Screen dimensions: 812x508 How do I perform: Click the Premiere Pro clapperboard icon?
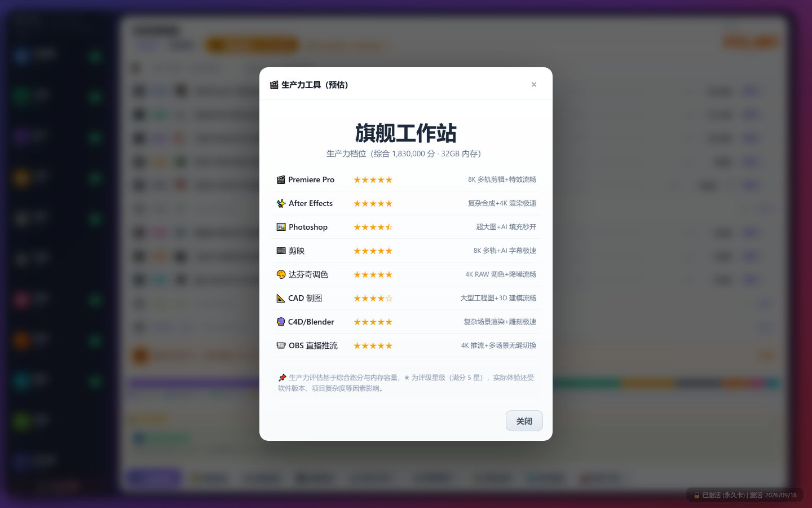(281, 179)
